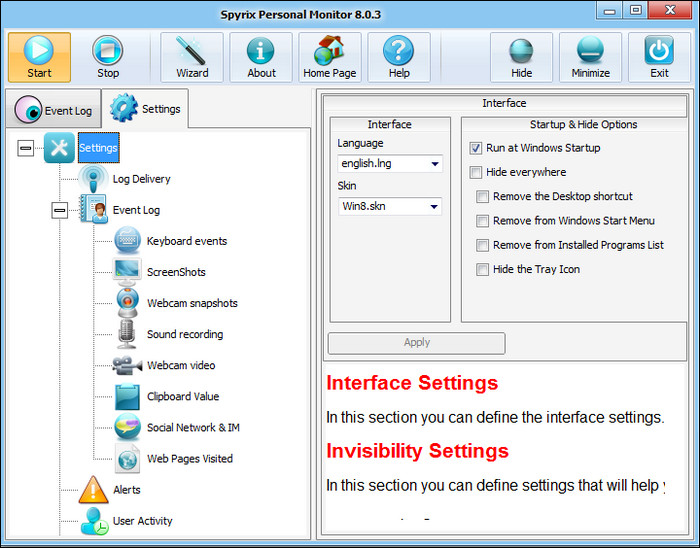The height and width of the screenshot is (548, 700).
Task: Open Help question mark icon
Action: tap(398, 50)
